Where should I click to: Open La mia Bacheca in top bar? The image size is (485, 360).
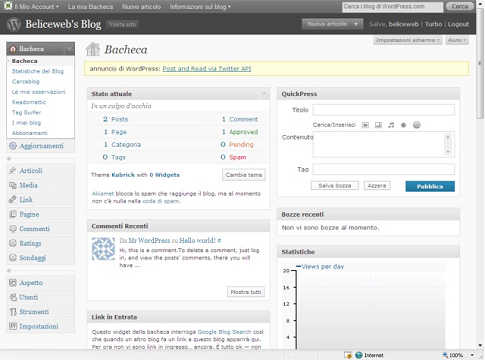pyautogui.click(x=90, y=6)
